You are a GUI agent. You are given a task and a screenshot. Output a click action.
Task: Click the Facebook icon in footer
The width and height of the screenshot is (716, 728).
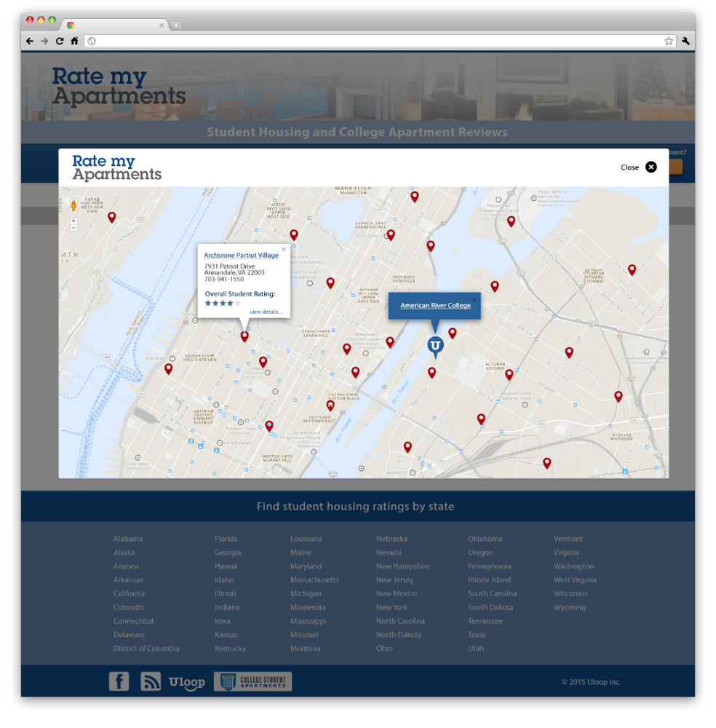click(x=119, y=681)
